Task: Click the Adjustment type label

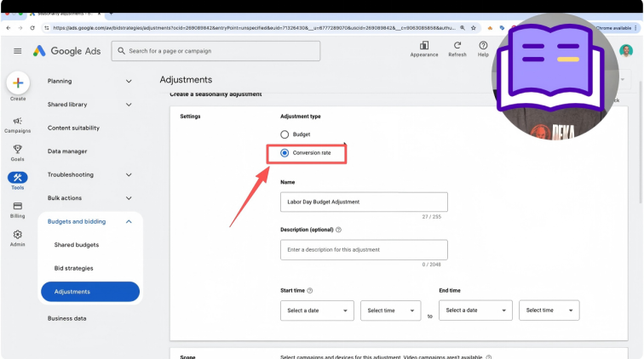Action: [300, 117]
